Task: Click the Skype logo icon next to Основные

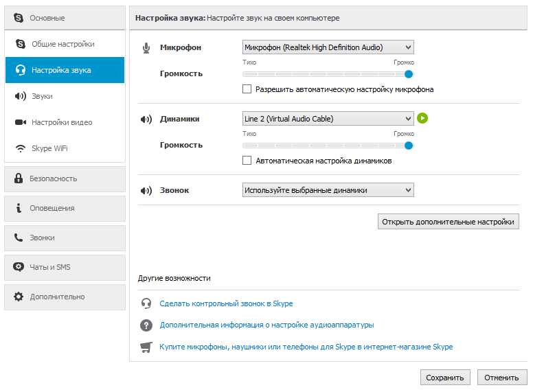Action: pyautogui.click(x=19, y=18)
